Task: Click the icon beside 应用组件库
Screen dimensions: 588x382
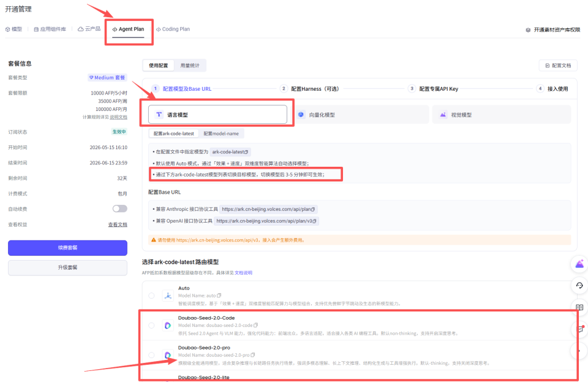Action: point(36,29)
